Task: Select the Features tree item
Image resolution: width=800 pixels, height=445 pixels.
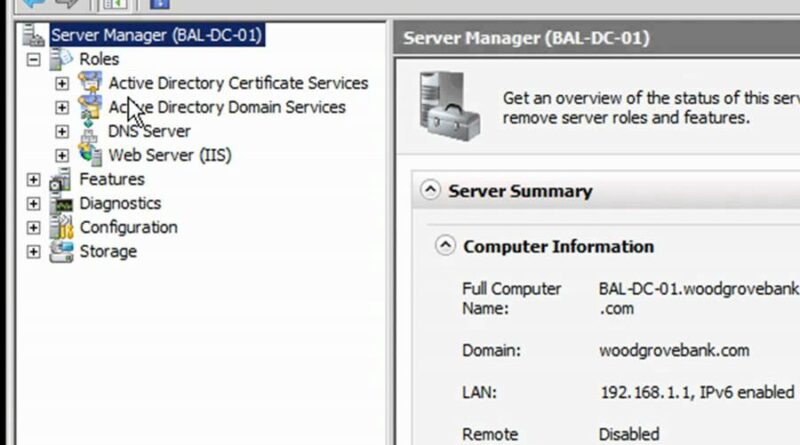Action: (112, 179)
